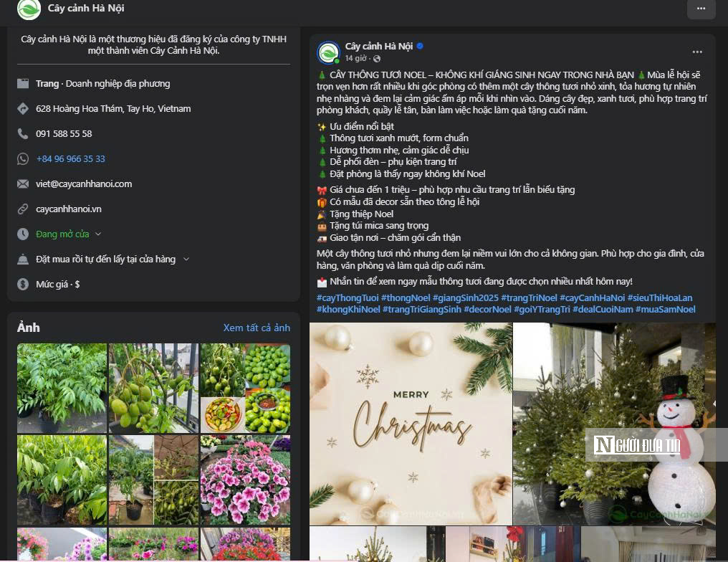Click the #muaSamNoel hashtag
Viewport: 728px width, 562px height.
[666, 310]
